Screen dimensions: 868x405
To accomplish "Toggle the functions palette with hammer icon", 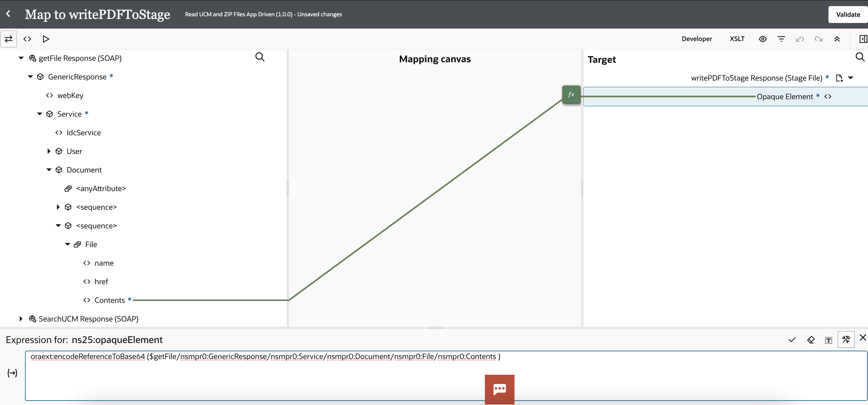I will (846, 340).
